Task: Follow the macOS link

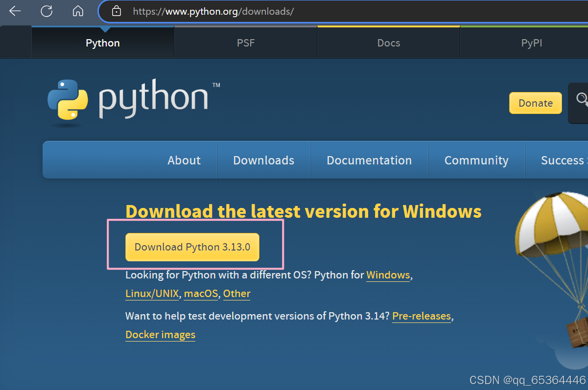Action: tap(201, 294)
